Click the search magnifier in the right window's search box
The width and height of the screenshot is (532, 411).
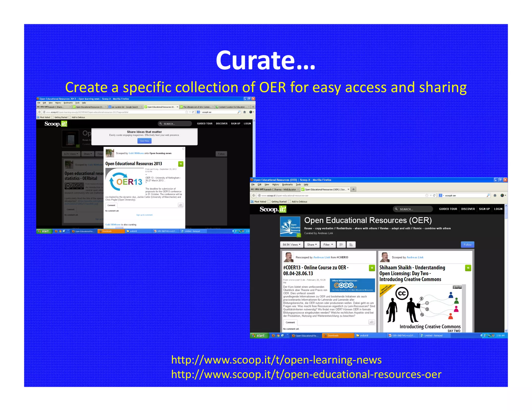(488, 195)
